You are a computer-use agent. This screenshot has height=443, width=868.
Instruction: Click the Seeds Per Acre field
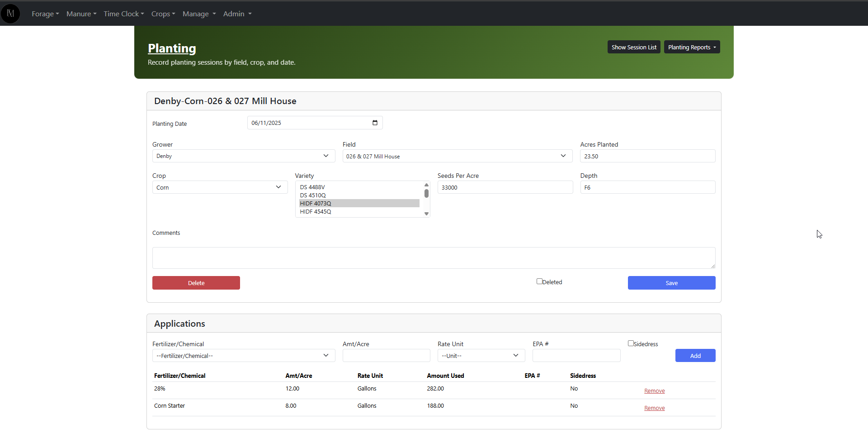(x=505, y=187)
